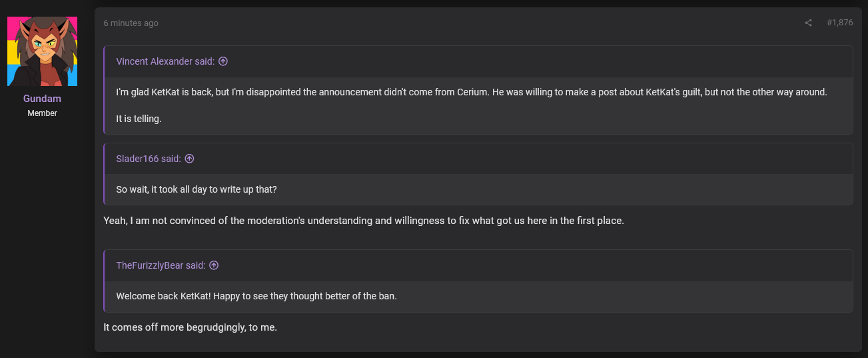
Task: Click Vincent Alexander's quoted text about Cerium
Action: pyautogui.click(x=471, y=92)
